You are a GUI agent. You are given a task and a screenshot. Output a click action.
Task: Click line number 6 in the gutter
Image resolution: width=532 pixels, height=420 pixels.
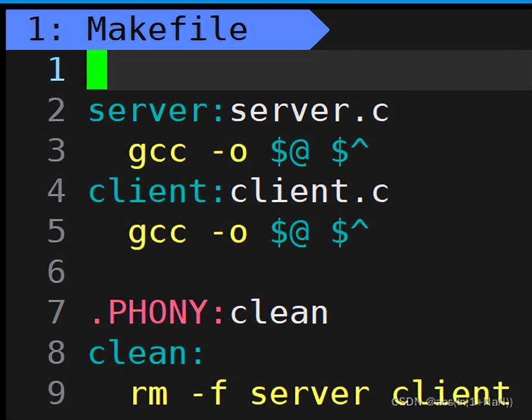coord(57,272)
